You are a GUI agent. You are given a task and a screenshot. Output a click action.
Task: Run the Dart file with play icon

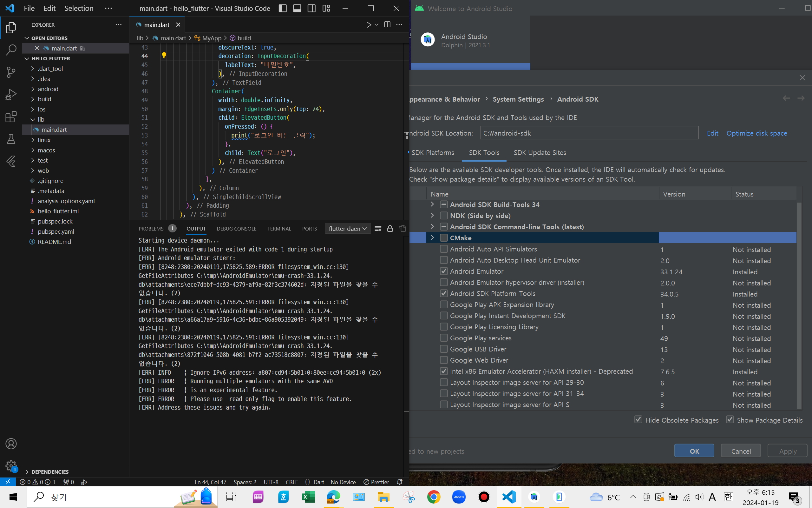369,24
